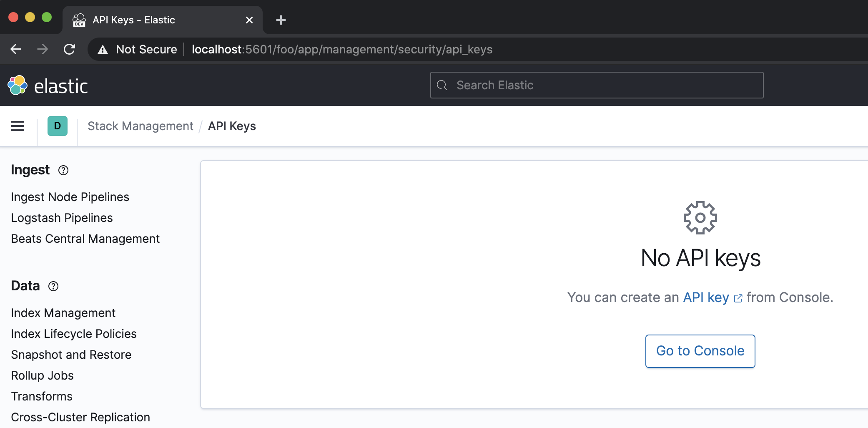The image size is (868, 428).
Task: Click the Data help question icon
Action: pos(53,286)
